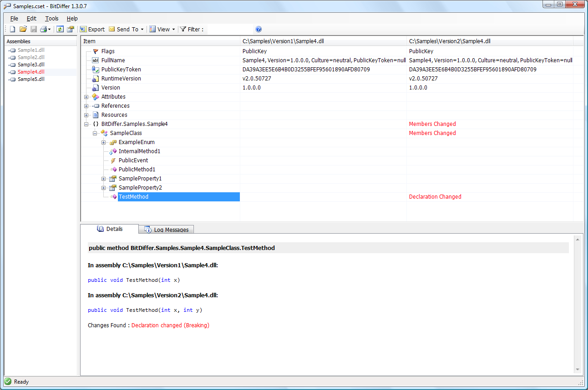
Task: Collapse the SampleClass node
Action: (95, 133)
